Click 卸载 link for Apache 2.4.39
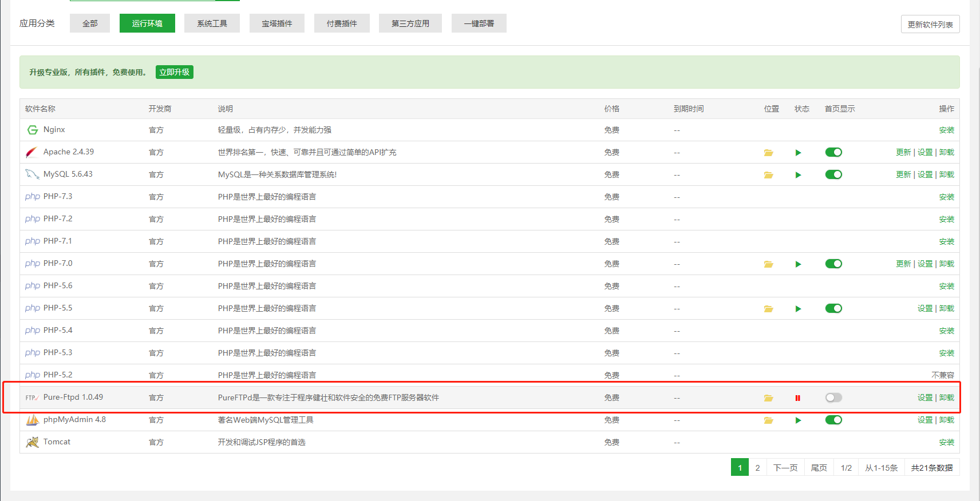The height and width of the screenshot is (501, 980). (947, 152)
